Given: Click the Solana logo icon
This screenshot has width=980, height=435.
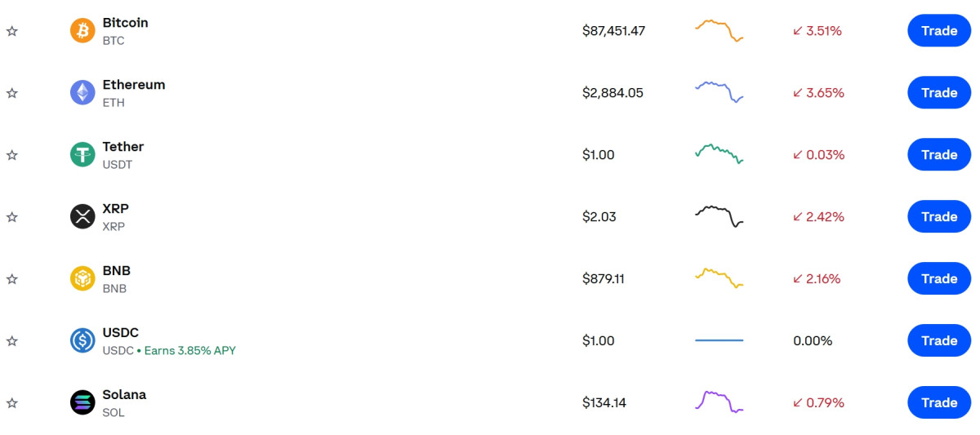Looking at the screenshot, I should point(82,402).
